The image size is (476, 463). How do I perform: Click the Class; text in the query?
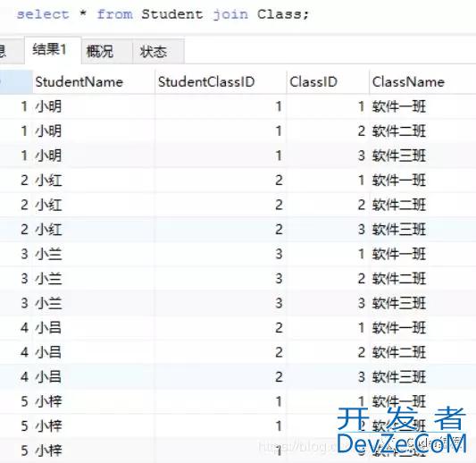[283, 14]
